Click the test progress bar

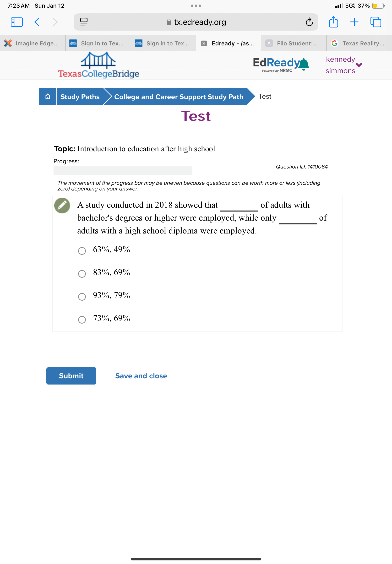tap(123, 170)
